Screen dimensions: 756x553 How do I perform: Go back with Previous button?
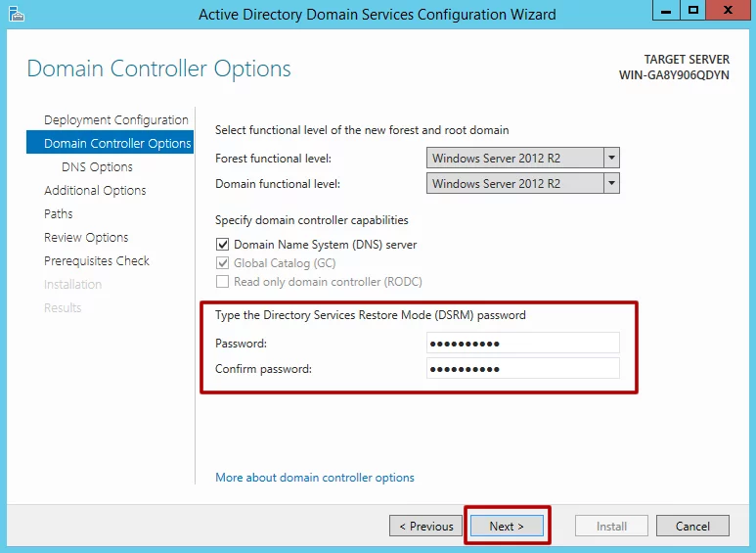(x=426, y=526)
